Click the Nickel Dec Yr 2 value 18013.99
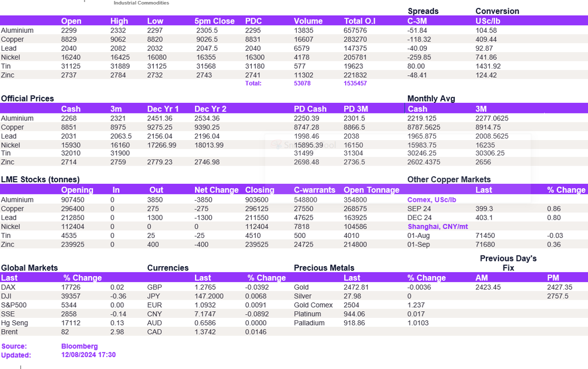This screenshot has width=588, height=369. coord(209,146)
